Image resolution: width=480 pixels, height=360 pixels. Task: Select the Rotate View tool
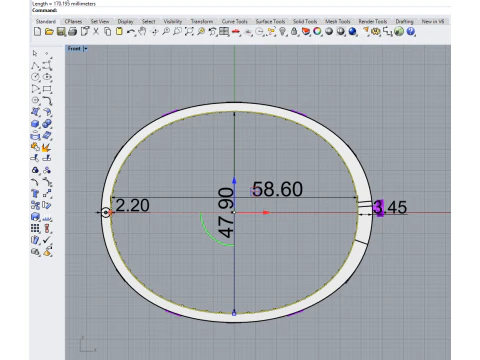(x=155, y=32)
